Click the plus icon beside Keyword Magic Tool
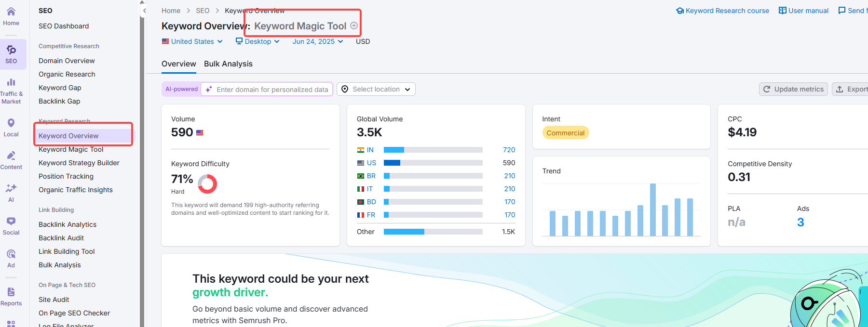The width and height of the screenshot is (868, 327). [x=354, y=26]
